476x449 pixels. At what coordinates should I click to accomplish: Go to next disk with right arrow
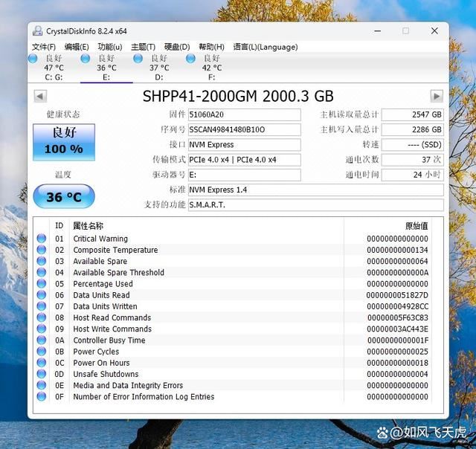(437, 97)
